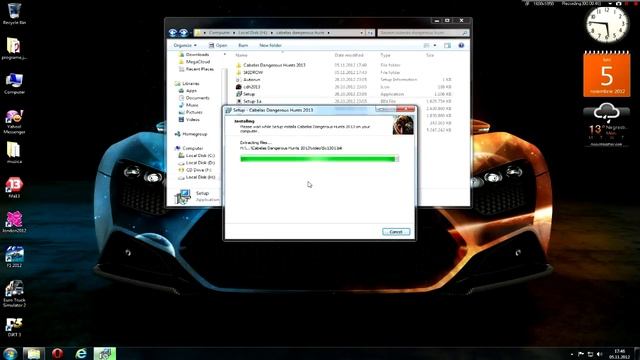Open Explorer help with the question mark icon
640x360 pixels.
[461, 45]
